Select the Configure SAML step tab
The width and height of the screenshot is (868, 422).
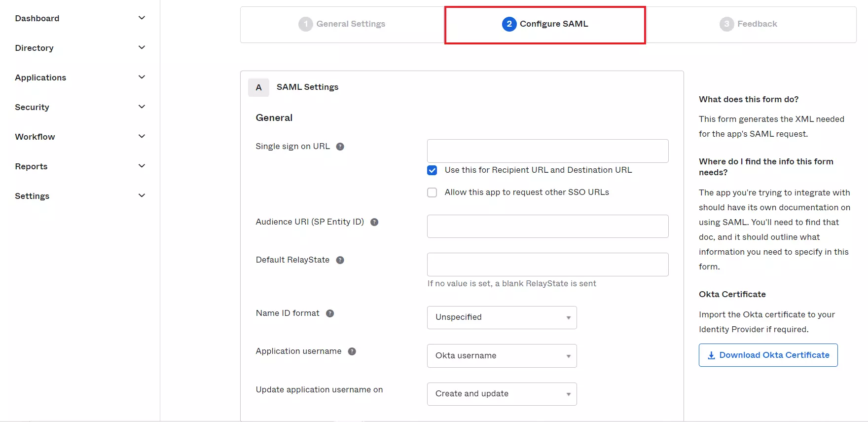pos(545,25)
